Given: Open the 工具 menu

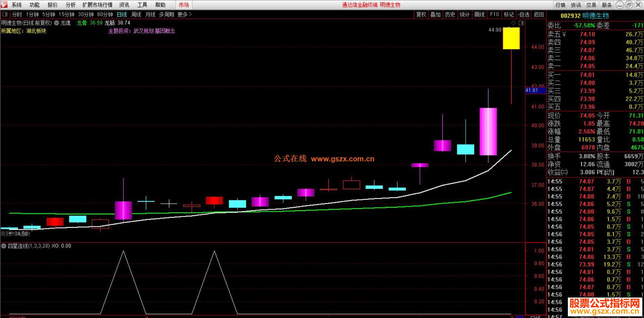Looking at the screenshot, I should (142, 5).
